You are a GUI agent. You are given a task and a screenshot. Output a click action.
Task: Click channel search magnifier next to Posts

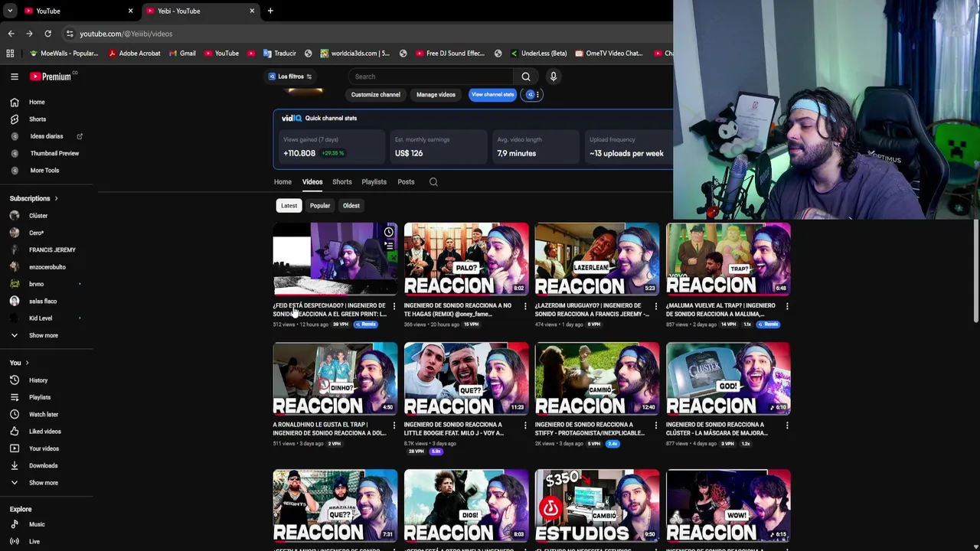tap(433, 182)
